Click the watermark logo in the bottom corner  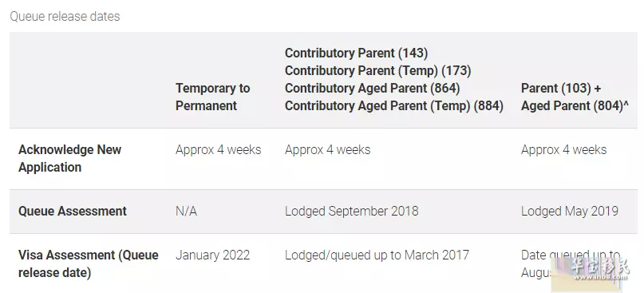(592, 271)
